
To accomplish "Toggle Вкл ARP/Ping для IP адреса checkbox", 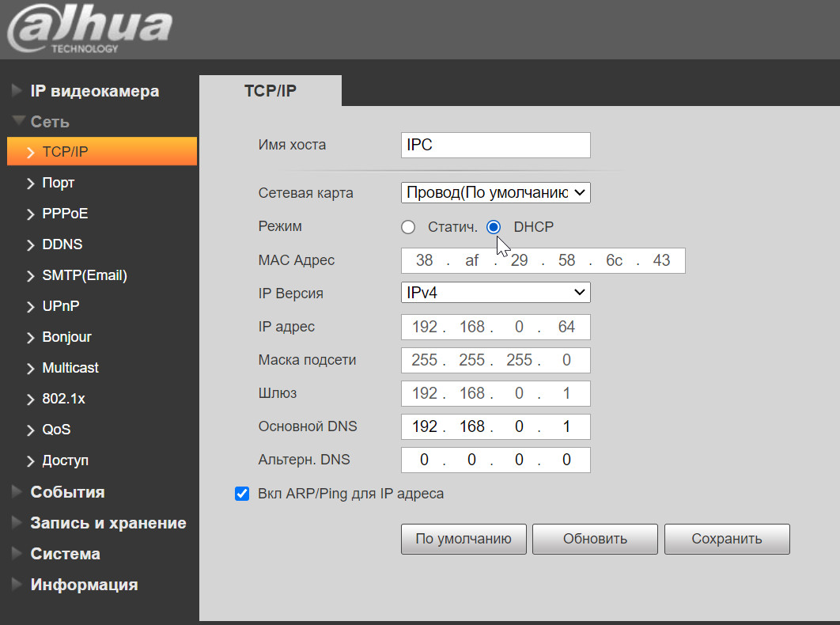I will point(242,494).
